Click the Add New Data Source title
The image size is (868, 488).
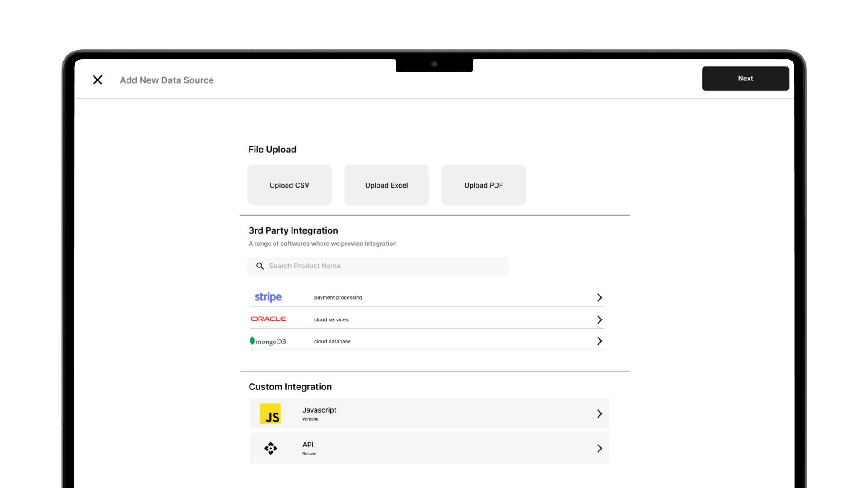coord(167,80)
